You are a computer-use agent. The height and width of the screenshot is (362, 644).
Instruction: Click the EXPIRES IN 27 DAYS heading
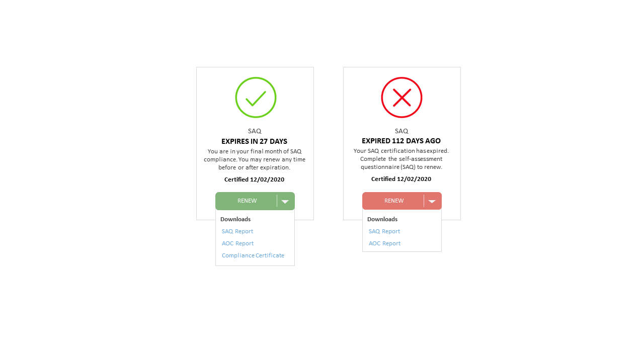click(255, 141)
